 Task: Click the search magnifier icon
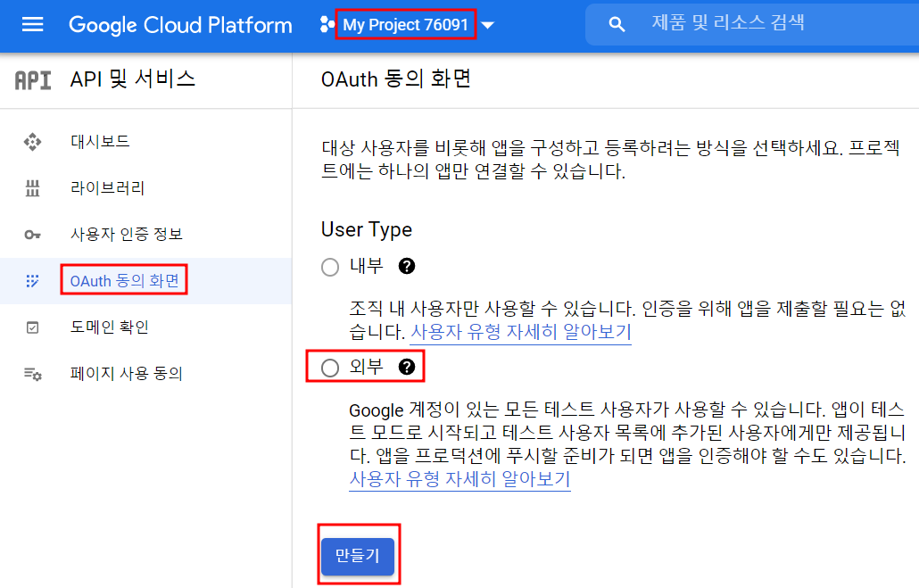tap(617, 25)
